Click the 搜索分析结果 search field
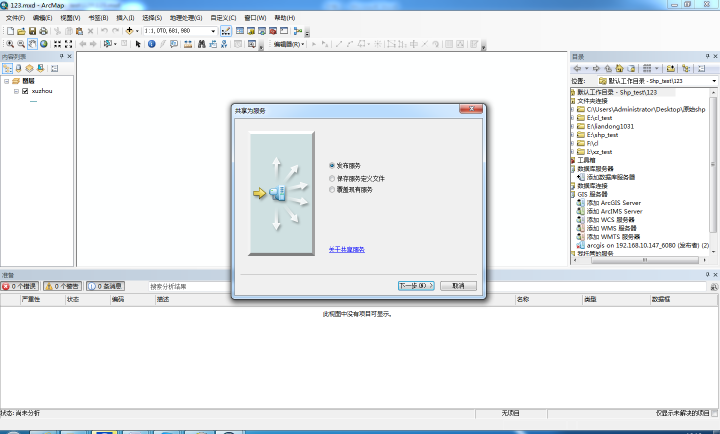720x434 pixels. point(188,286)
